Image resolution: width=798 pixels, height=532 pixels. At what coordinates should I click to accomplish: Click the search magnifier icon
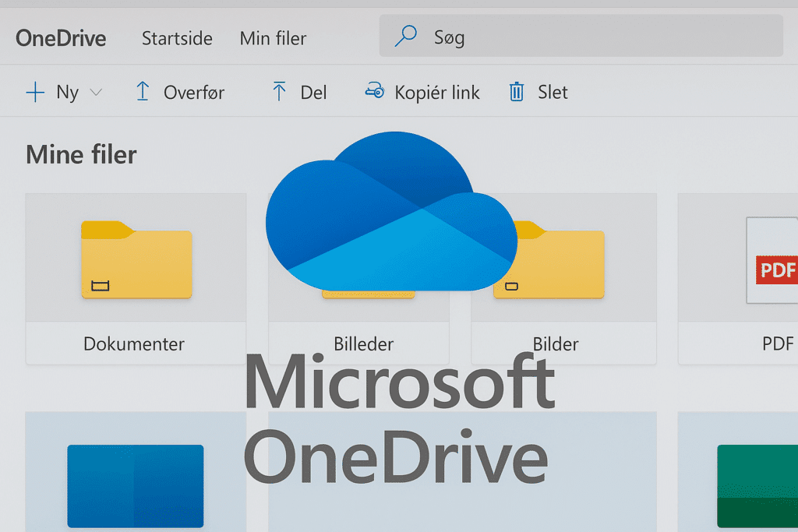[x=405, y=36]
